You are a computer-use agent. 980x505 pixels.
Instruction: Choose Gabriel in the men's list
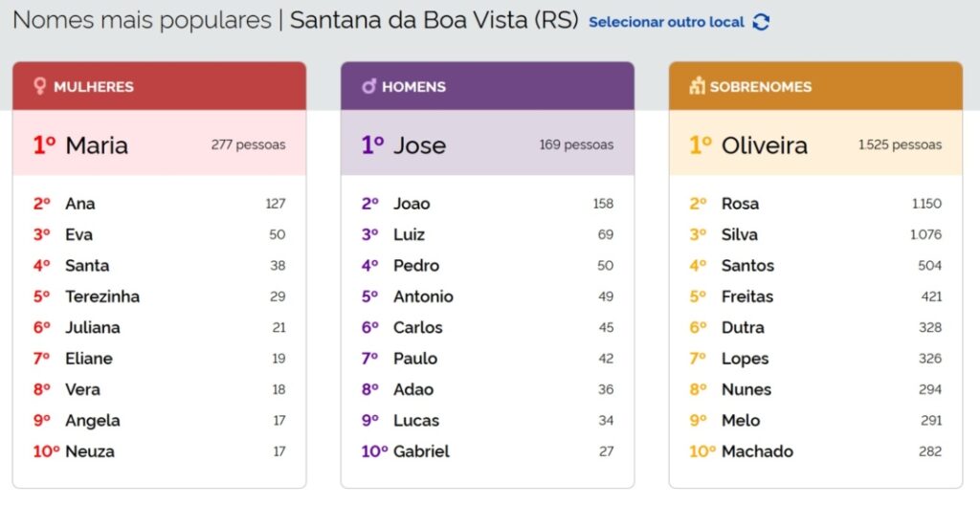[421, 451]
